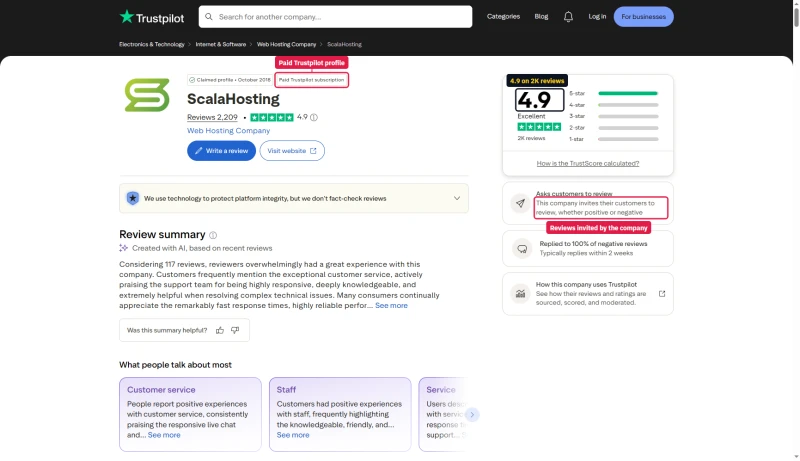Advance the topic cards with the right arrow

pyautogui.click(x=472, y=415)
